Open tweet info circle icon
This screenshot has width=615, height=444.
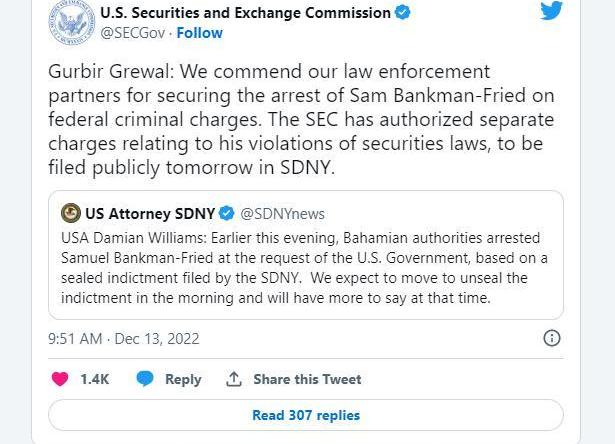(551, 338)
